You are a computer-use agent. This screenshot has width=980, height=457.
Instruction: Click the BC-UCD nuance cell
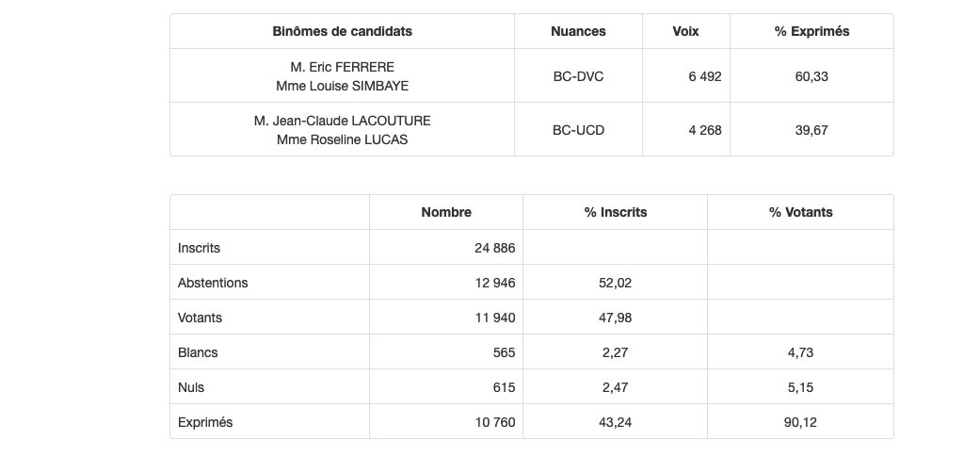(x=578, y=130)
